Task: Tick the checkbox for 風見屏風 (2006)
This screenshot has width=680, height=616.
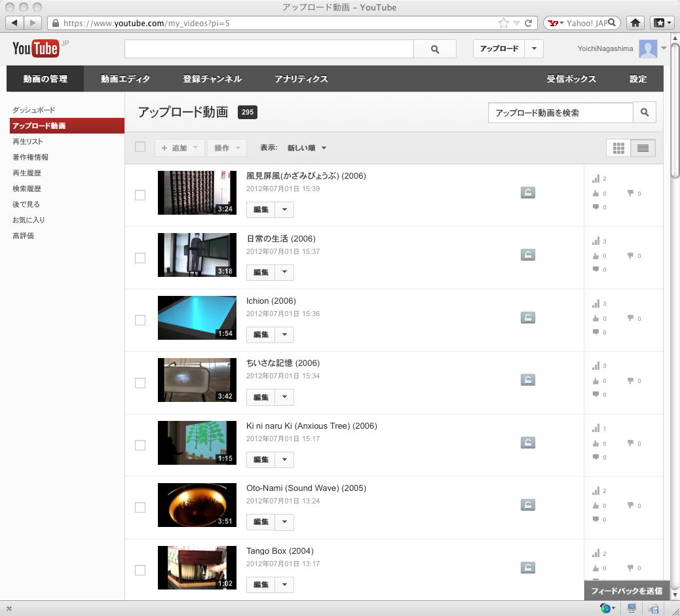Action: 140,195
